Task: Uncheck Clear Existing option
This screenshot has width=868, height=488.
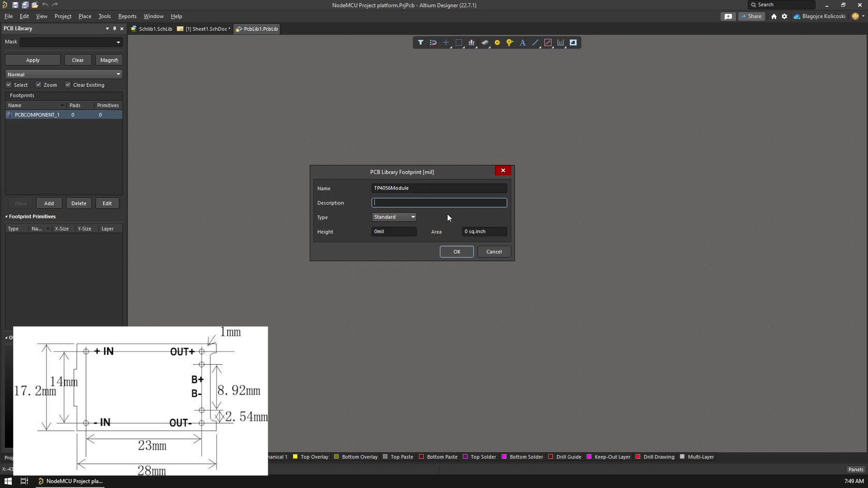Action: [x=68, y=84]
